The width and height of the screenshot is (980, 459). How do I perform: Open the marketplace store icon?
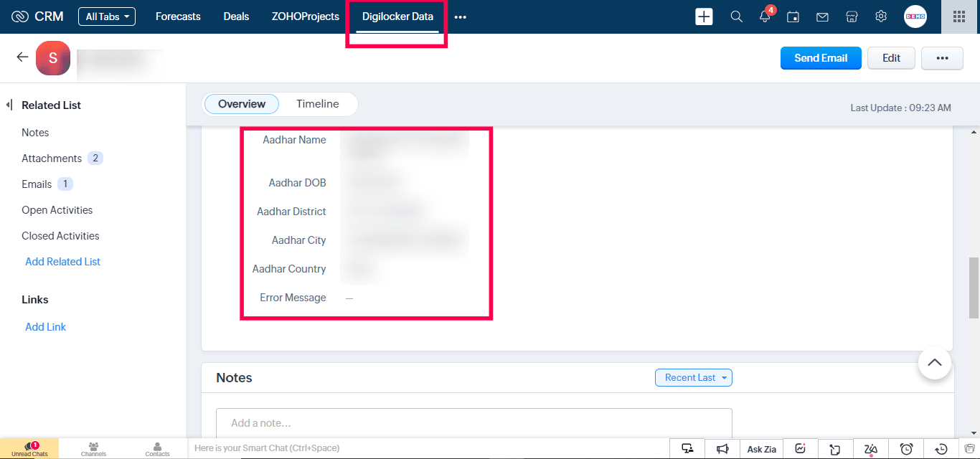coord(852,16)
